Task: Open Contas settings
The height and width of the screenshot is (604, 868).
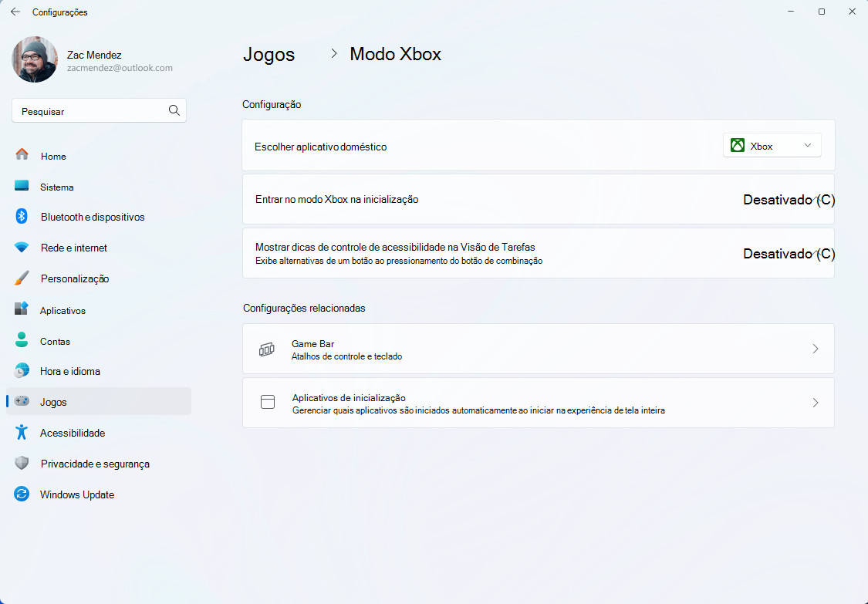Action: click(99, 341)
